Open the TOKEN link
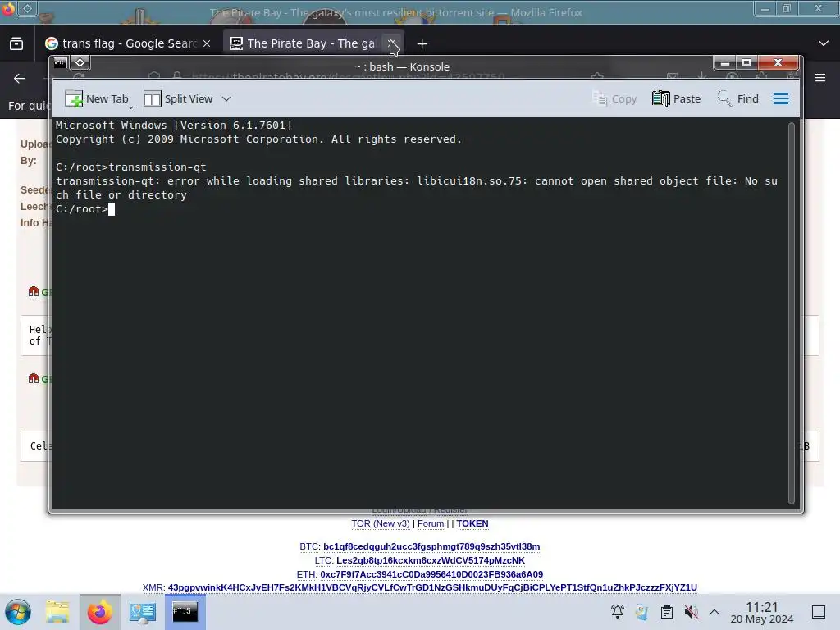This screenshot has width=840, height=630. 472,523
